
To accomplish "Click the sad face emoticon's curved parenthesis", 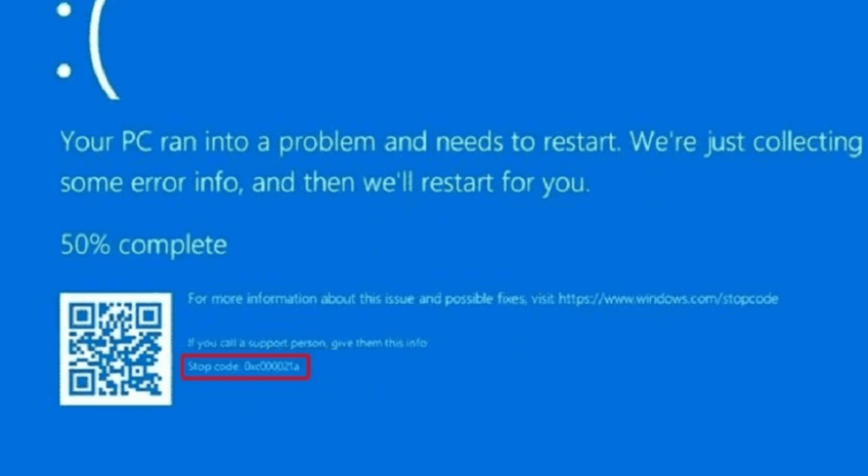I will pos(104,49).
